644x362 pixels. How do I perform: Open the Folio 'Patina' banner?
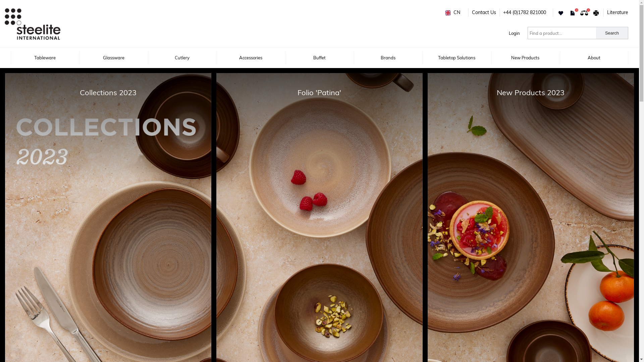click(x=319, y=218)
